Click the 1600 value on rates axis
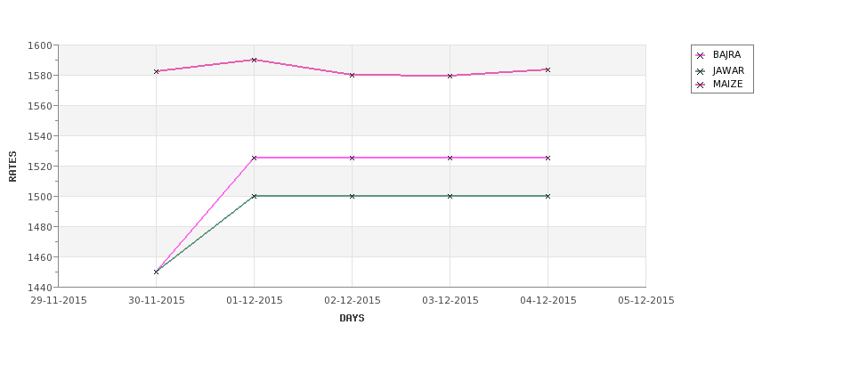868x382 pixels. coord(39,45)
